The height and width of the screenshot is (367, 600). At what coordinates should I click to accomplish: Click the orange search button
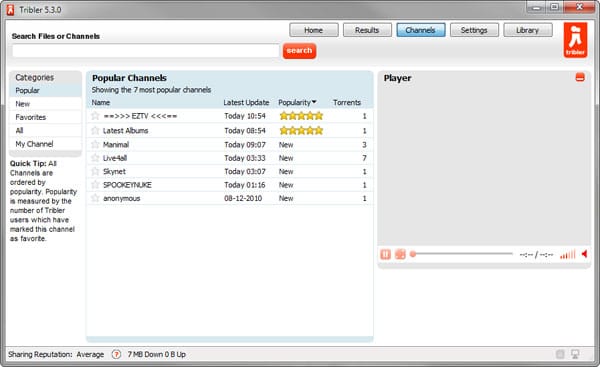click(299, 51)
